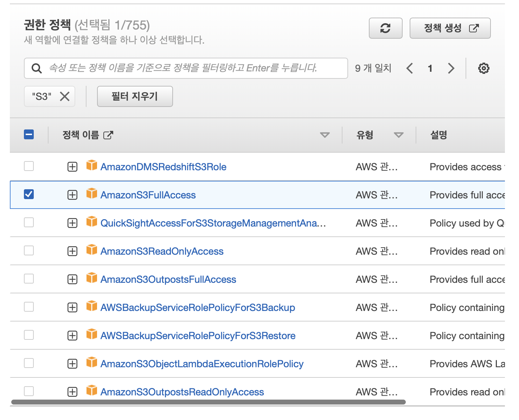Click "Provides access" description for AmazonDMSRedshiftS3Role
Screen dimensions: 519x420
467,167
